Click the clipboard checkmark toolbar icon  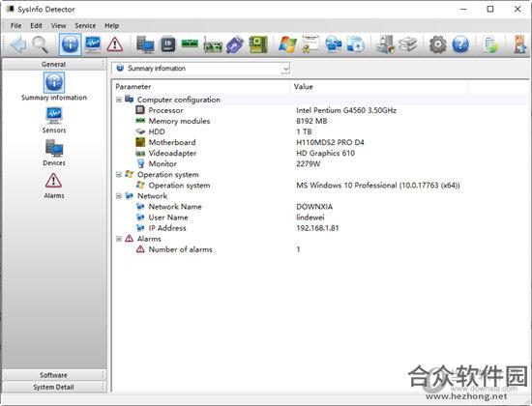[490, 44]
